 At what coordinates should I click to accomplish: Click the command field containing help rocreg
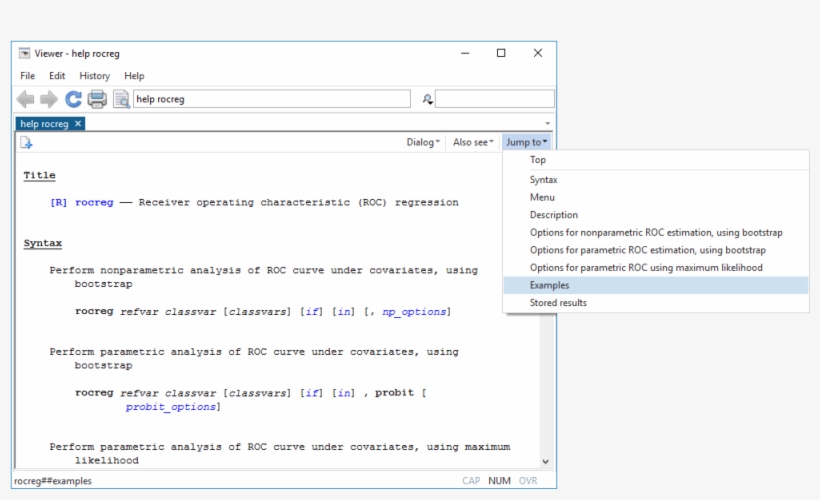click(x=271, y=99)
